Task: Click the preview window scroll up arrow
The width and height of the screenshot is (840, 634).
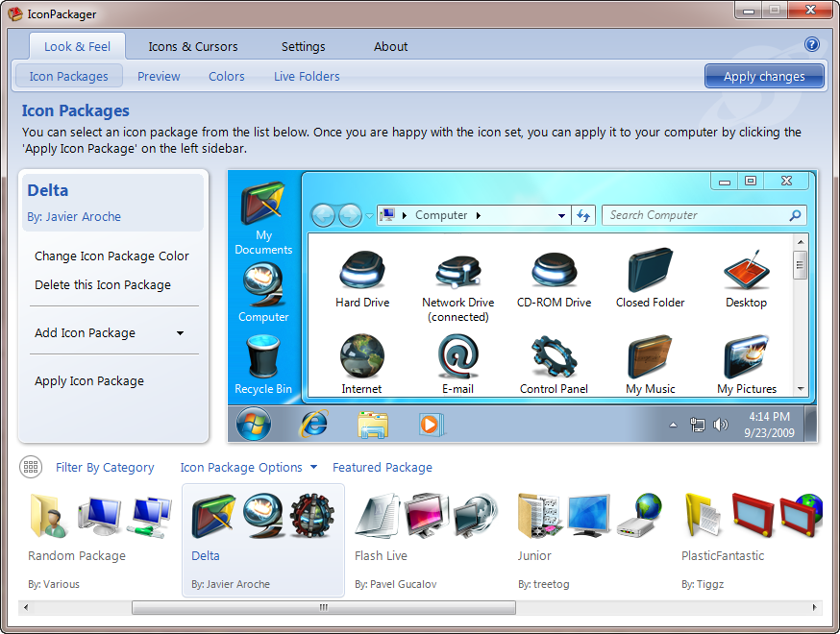Action: [x=801, y=242]
